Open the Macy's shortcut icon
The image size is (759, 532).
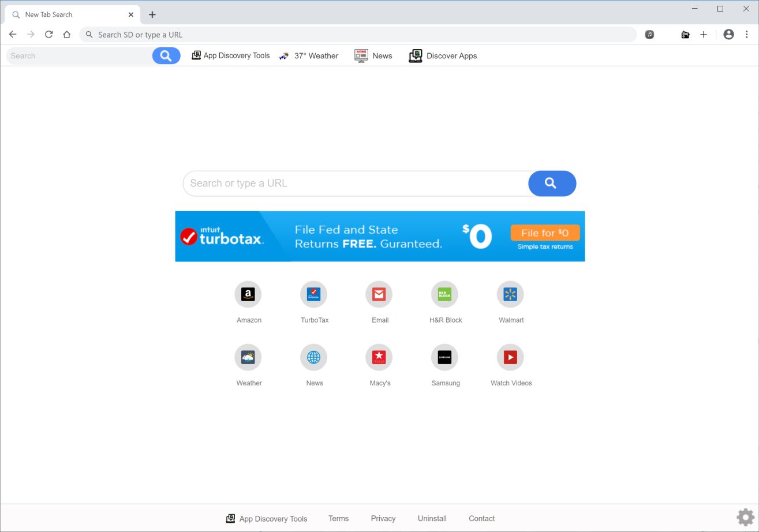tap(379, 358)
